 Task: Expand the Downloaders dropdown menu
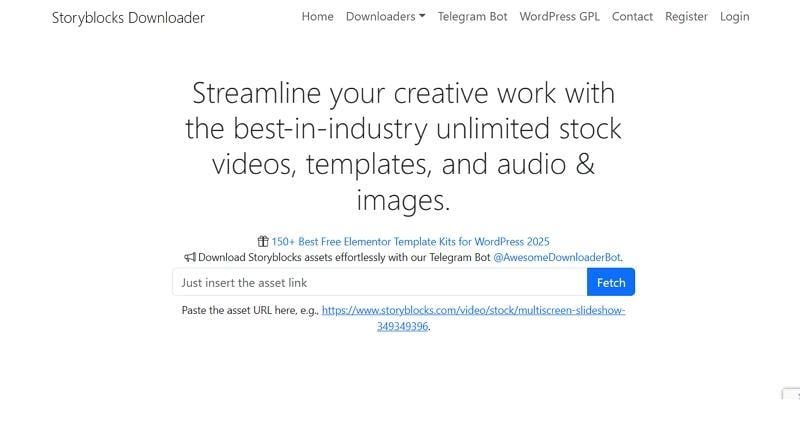coord(385,16)
